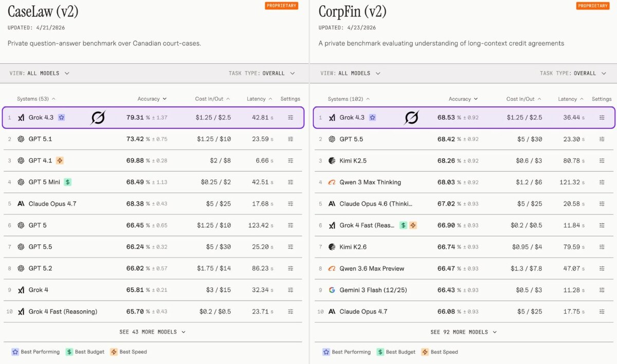Screen dimensions: 617x364
Task: Open settings icon for CaseLaw GPT 5.5 row
Action: pos(291,247)
